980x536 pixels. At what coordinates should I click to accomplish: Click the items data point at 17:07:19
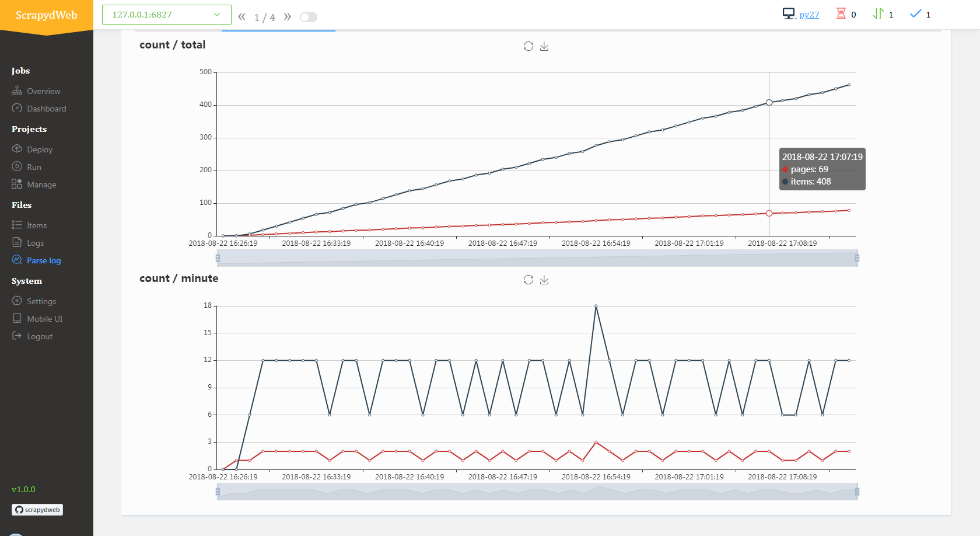(x=769, y=102)
